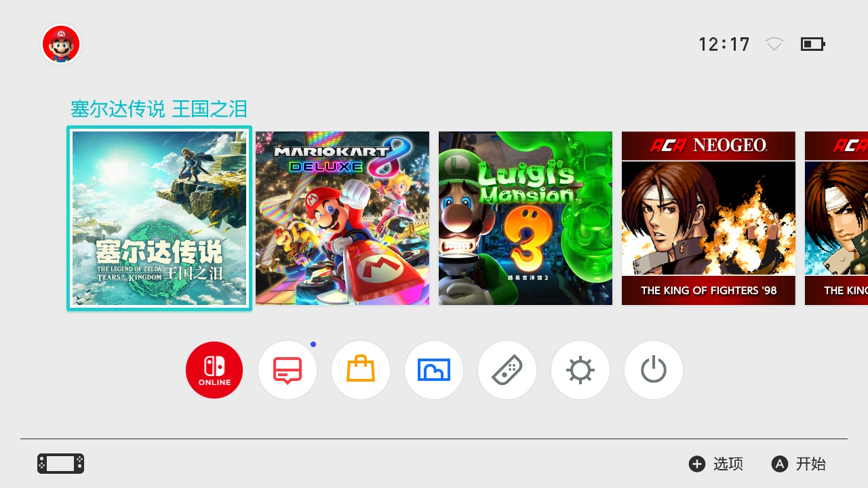Click the 12:17 clock display

[x=724, y=45]
